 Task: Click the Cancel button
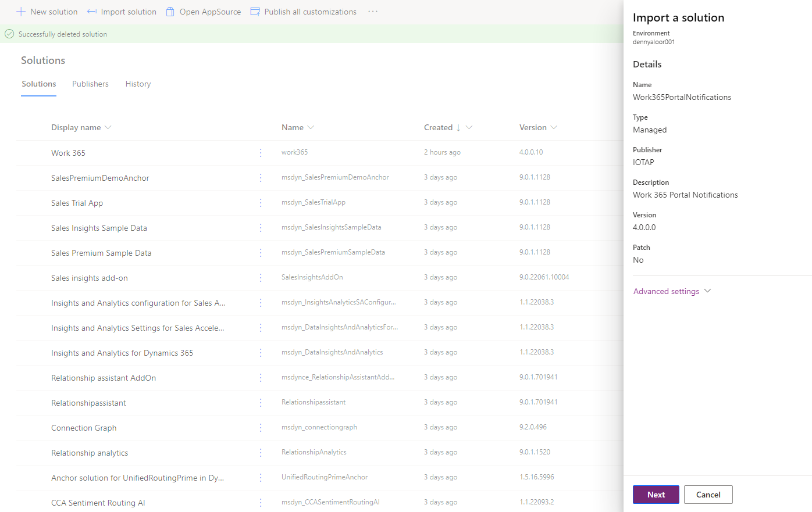[708, 495]
